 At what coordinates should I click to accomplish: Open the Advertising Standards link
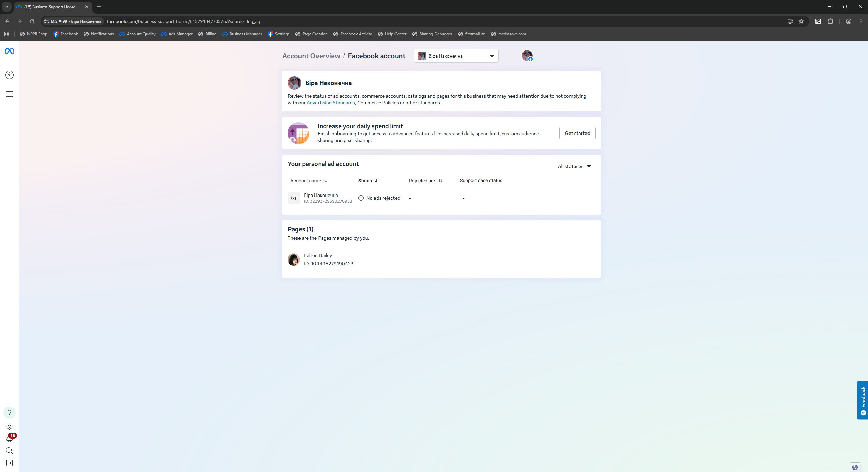click(x=330, y=103)
